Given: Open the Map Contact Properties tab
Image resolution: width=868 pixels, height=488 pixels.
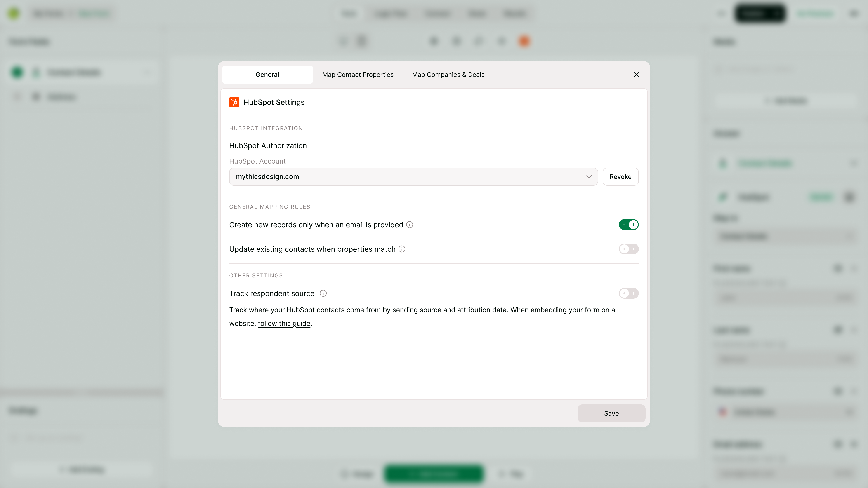Looking at the screenshot, I should tap(358, 74).
